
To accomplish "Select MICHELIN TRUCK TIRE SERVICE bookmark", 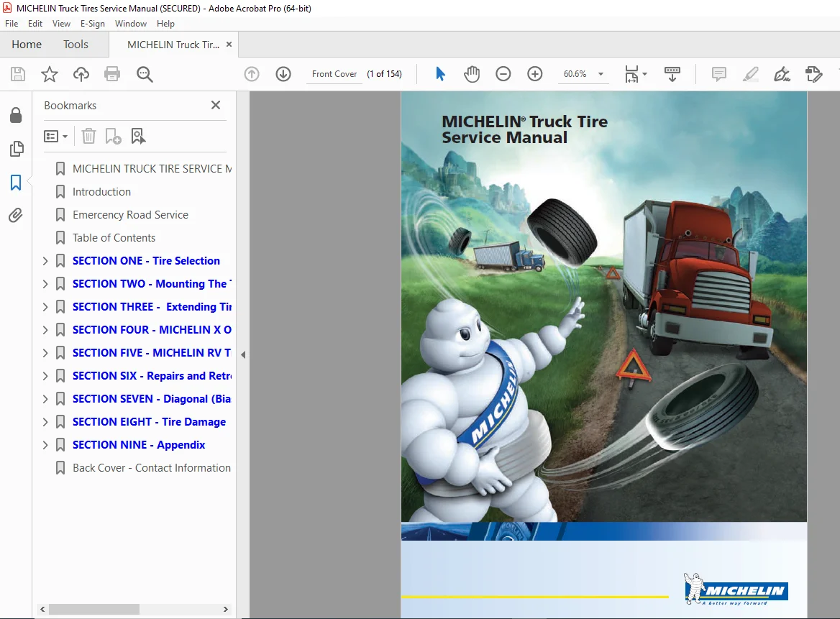I will tap(152, 169).
